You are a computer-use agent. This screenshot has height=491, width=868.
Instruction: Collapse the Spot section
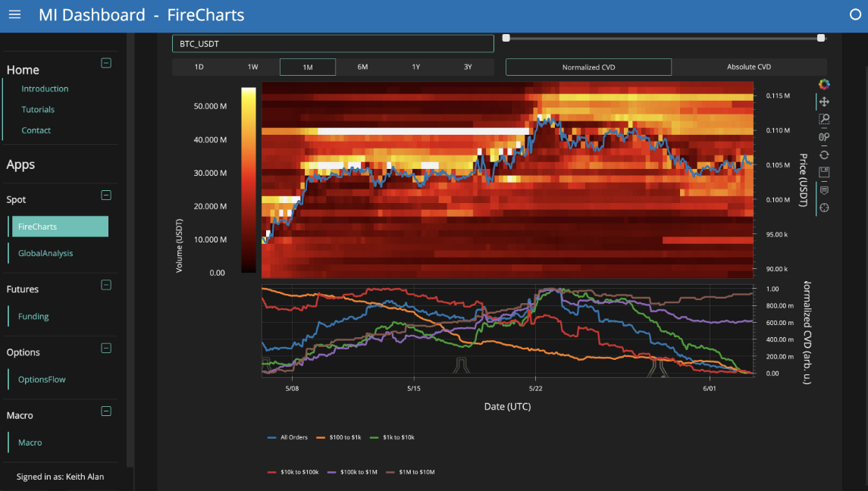106,195
